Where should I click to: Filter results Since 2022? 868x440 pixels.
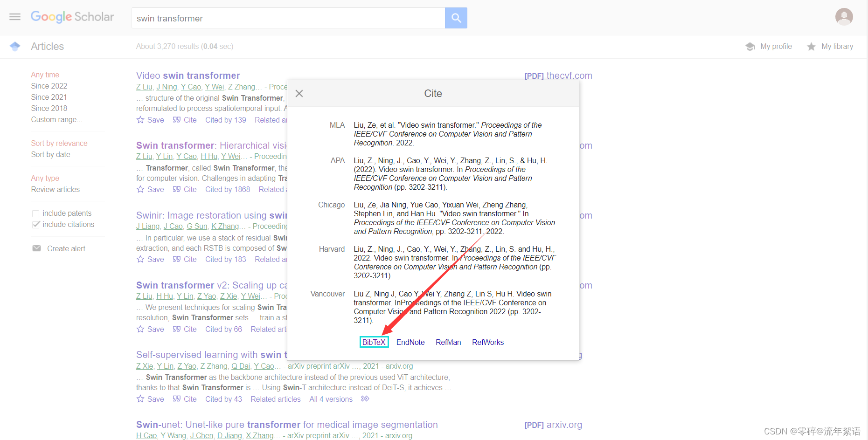pyautogui.click(x=49, y=86)
